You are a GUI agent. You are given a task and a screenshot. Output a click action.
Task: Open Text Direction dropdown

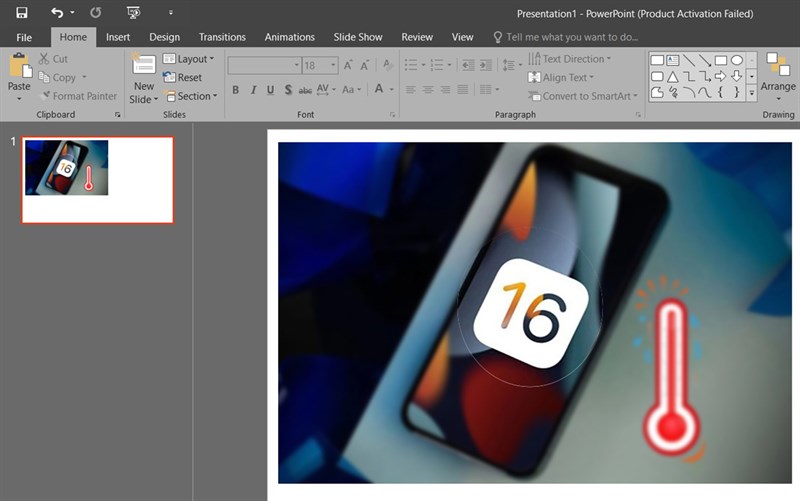pyautogui.click(x=569, y=59)
